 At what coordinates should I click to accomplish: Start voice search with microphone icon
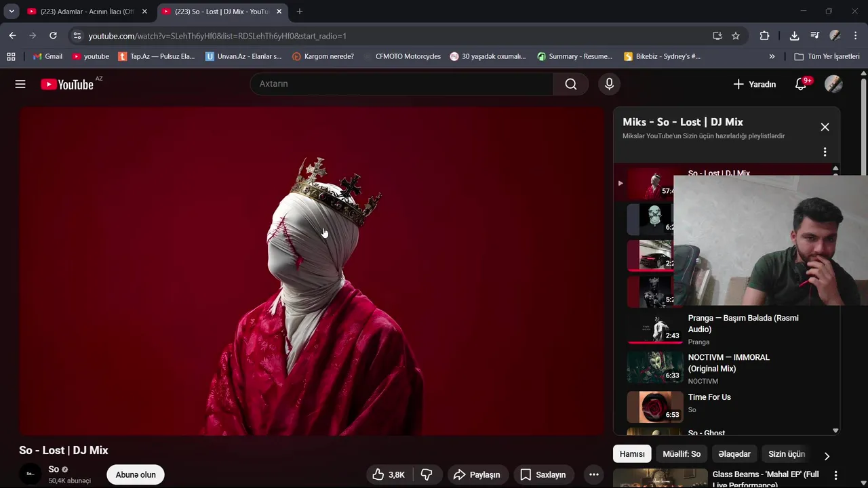tap(609, 84)
